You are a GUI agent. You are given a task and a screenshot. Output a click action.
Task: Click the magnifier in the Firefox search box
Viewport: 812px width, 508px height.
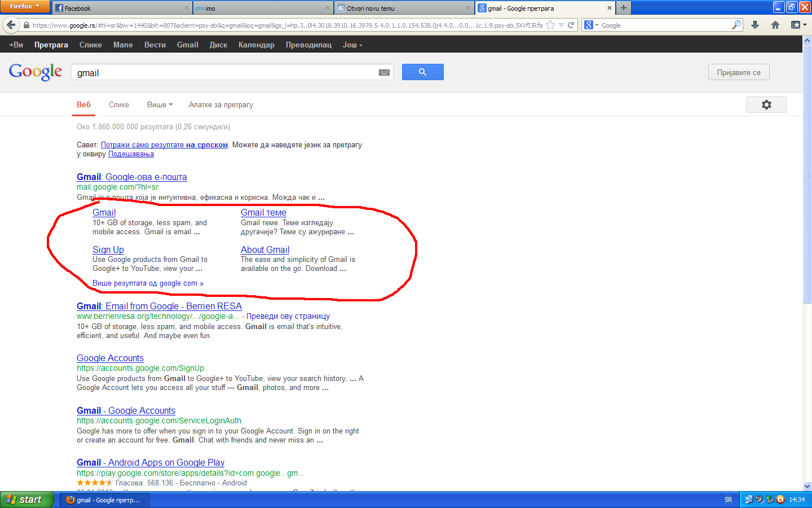736,25
